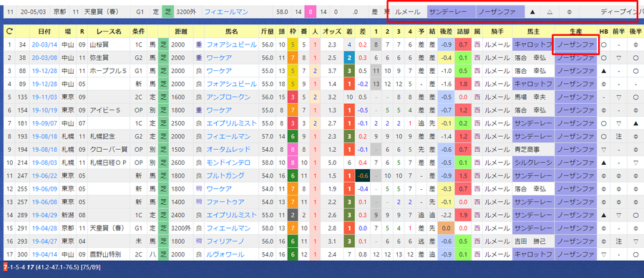Click the △ mark in the top 天皇賞 row

550,12
